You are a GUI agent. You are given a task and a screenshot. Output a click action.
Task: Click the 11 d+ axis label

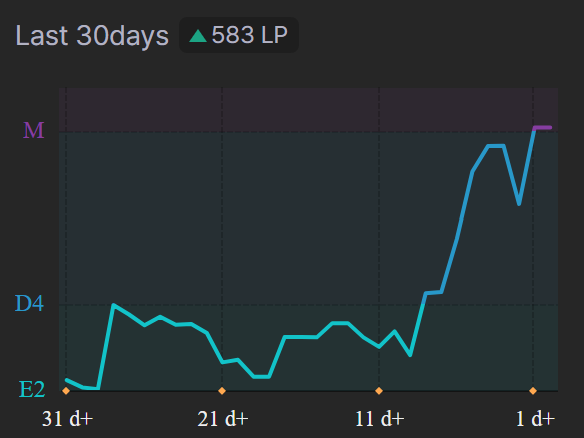click(380, 419)
